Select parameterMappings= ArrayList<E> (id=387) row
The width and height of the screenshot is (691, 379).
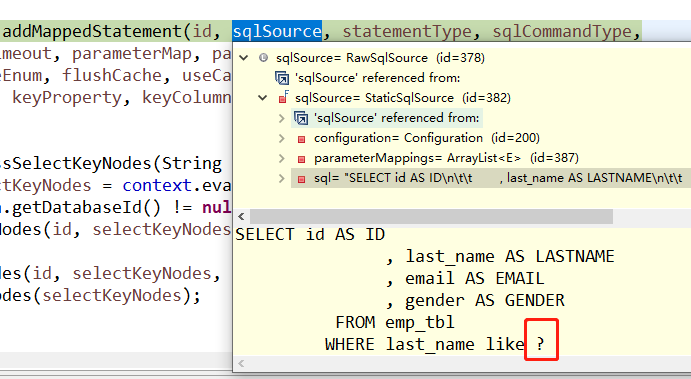tap(446, 158)
